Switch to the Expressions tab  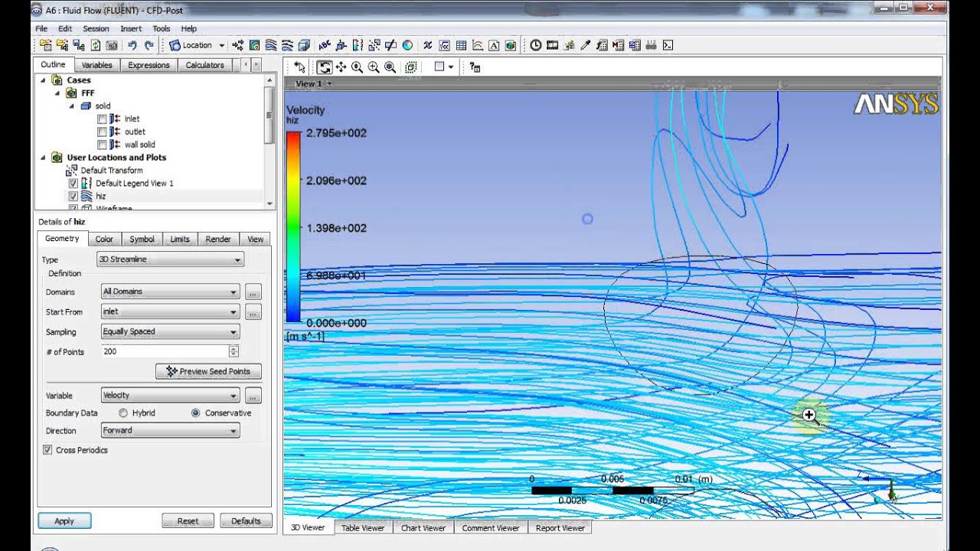tap(149, 65)
